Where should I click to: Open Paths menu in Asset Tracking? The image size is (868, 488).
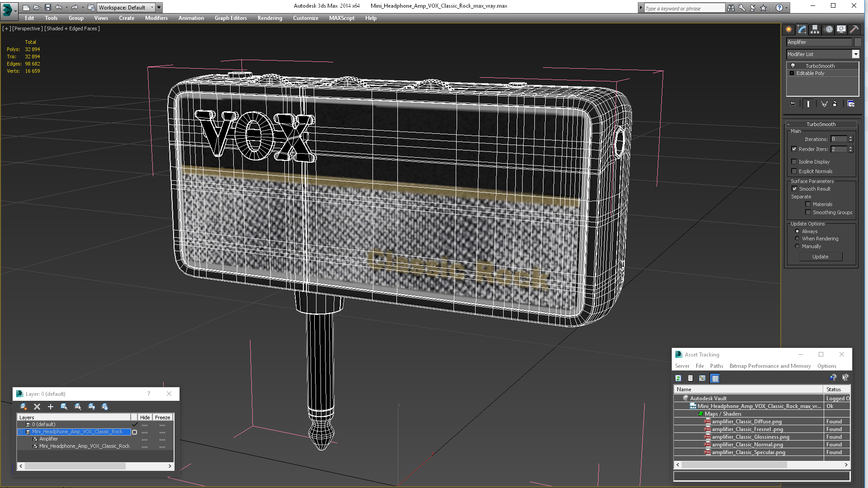pyautogui.click(x=717, y=366)
